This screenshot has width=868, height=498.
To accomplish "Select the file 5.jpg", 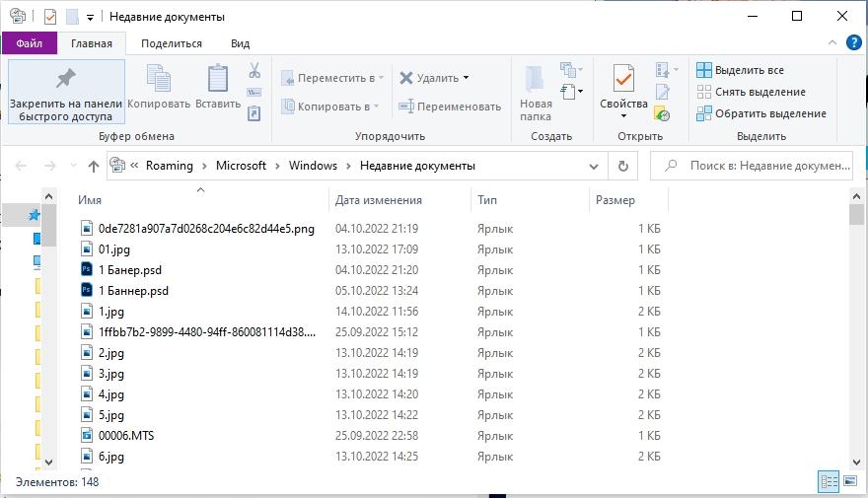I will (x=111, y=415).
